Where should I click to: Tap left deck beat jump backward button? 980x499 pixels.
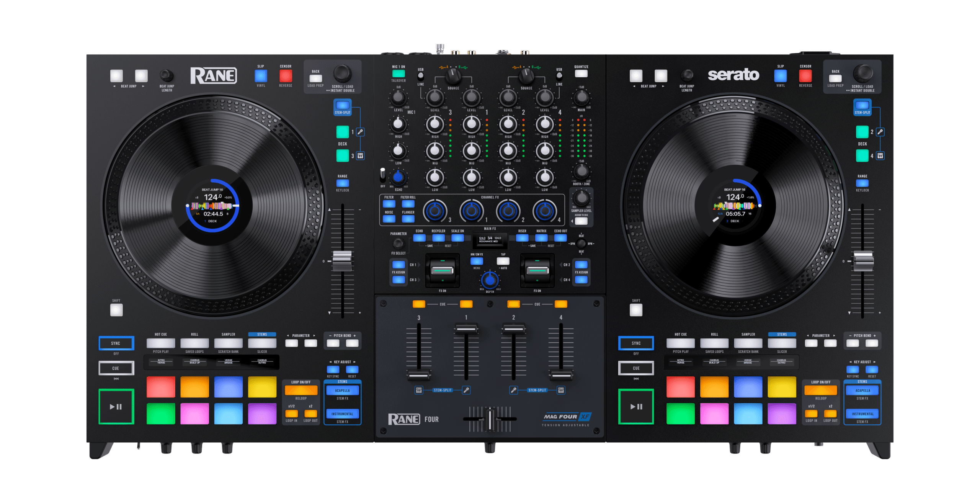click(x=116, y=75)
